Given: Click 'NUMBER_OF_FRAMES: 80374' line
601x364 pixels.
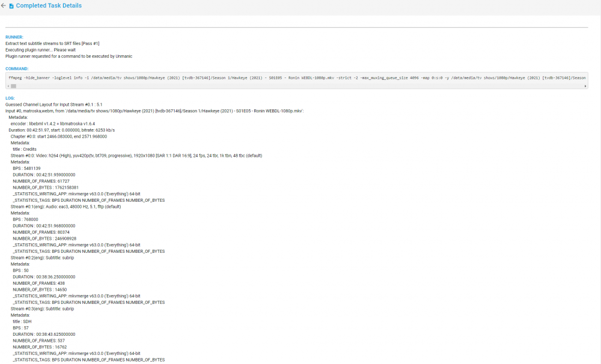Looking at the screenshot, I should click(x=41, y=232).
